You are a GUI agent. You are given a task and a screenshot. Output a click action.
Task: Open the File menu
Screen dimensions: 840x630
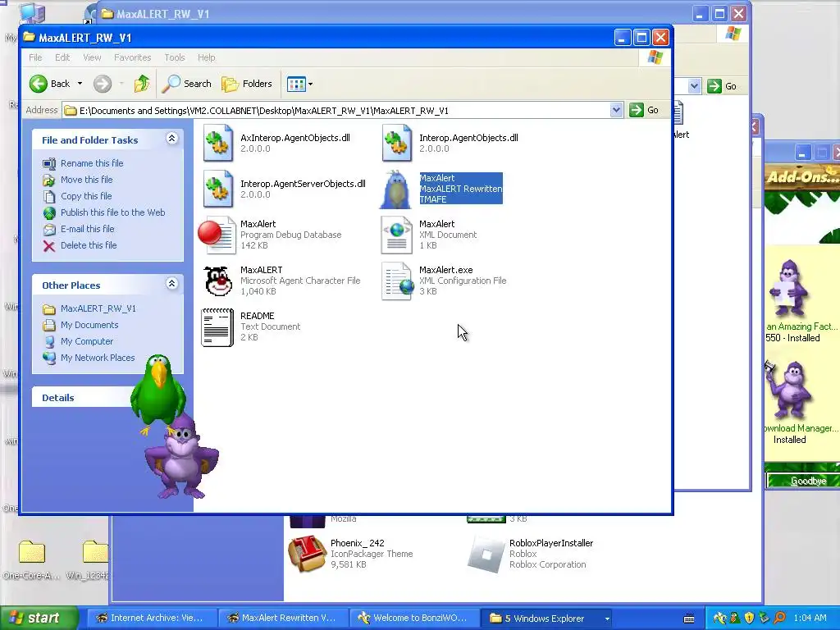[35, 57]
